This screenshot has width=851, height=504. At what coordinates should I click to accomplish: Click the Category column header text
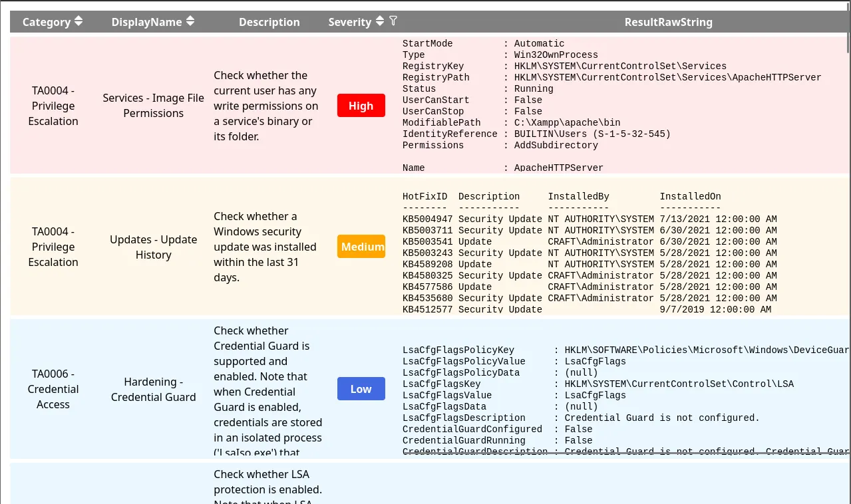click(46, 22)
